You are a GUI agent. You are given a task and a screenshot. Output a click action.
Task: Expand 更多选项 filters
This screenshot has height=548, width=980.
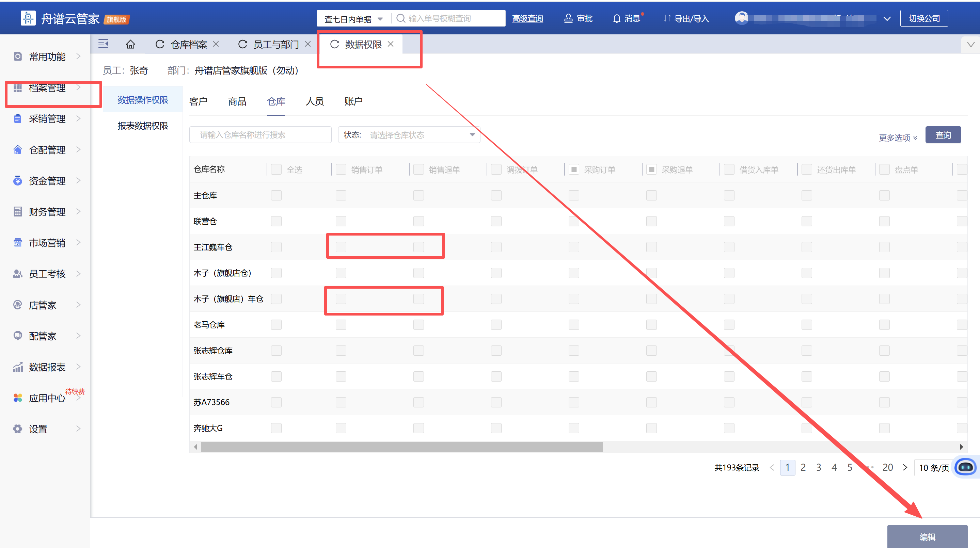click(x=898, y=137)
